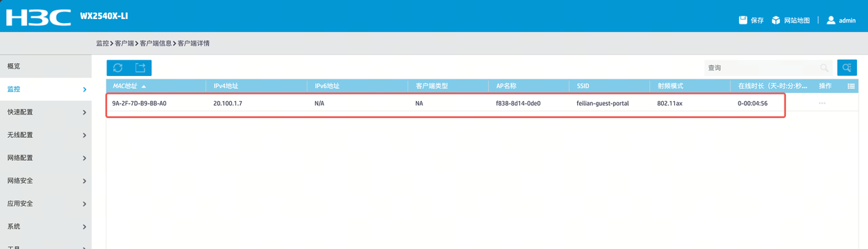Expand the 无线配置 chevron
Viewport: 868px width, 249px height.
84,136
